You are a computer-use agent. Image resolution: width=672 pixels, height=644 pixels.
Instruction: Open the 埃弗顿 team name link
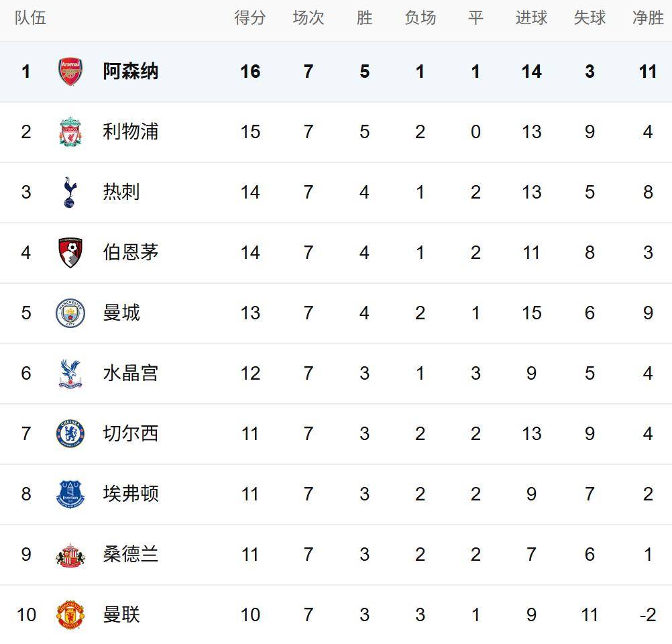(x=130, y=494)
